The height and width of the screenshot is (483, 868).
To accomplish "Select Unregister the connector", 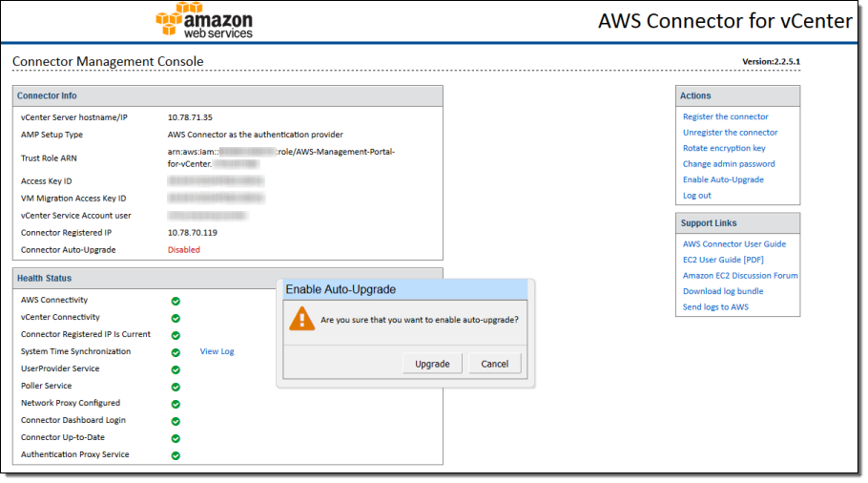I will point(730,133).
